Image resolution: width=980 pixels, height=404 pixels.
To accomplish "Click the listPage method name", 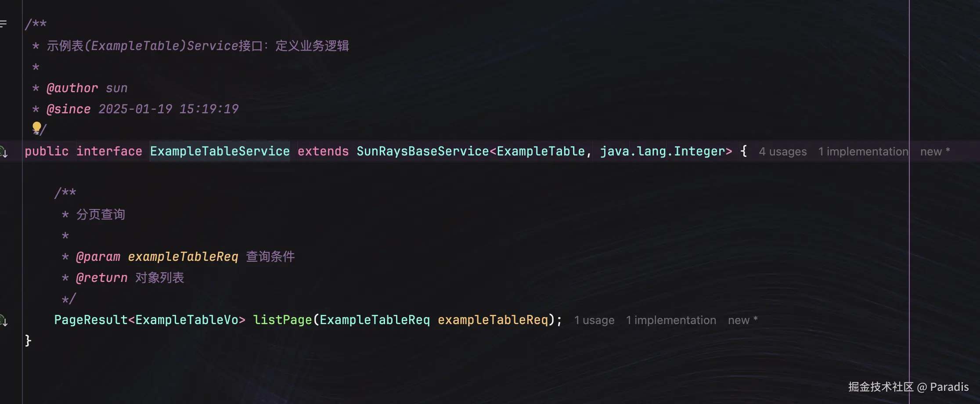I will pos(282,320).
